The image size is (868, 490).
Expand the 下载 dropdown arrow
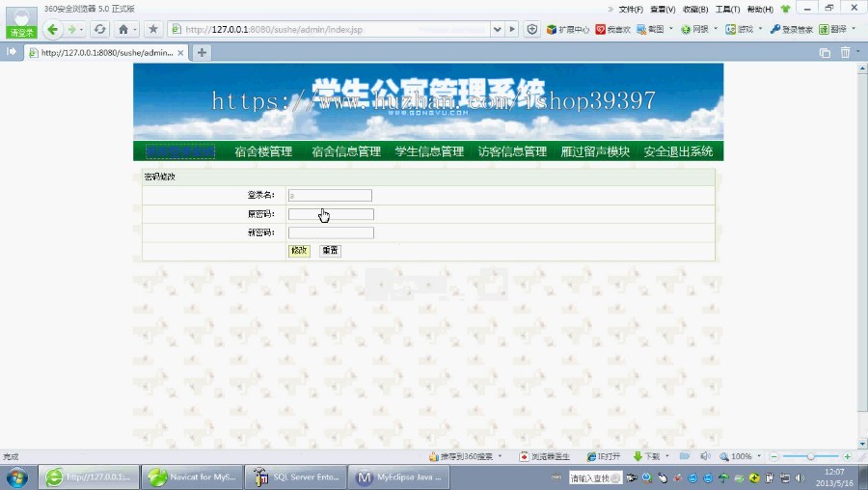[667, 455]
